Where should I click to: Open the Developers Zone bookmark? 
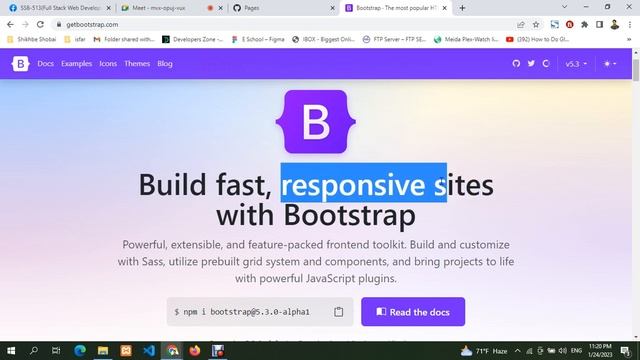coord(193,40)
